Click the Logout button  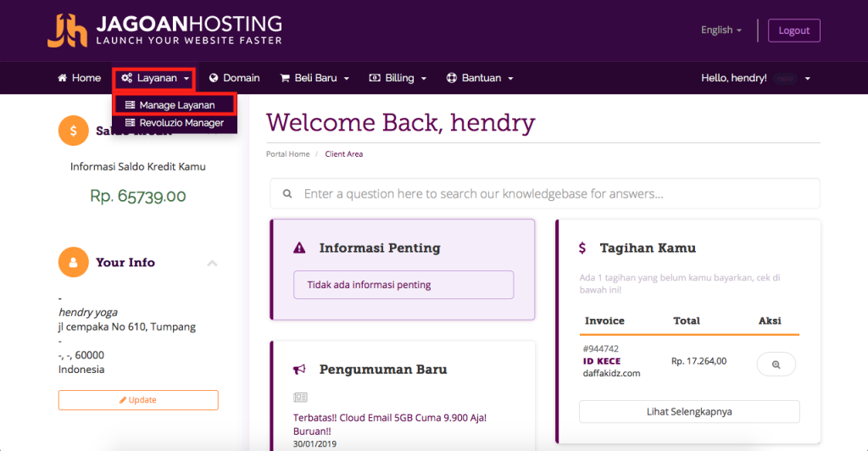793,31
